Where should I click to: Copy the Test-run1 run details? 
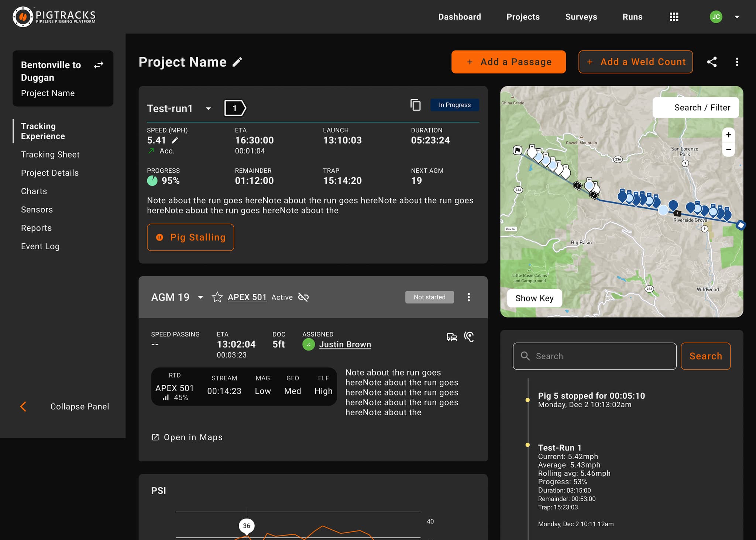pyautogui.click(x=416, y=105)
